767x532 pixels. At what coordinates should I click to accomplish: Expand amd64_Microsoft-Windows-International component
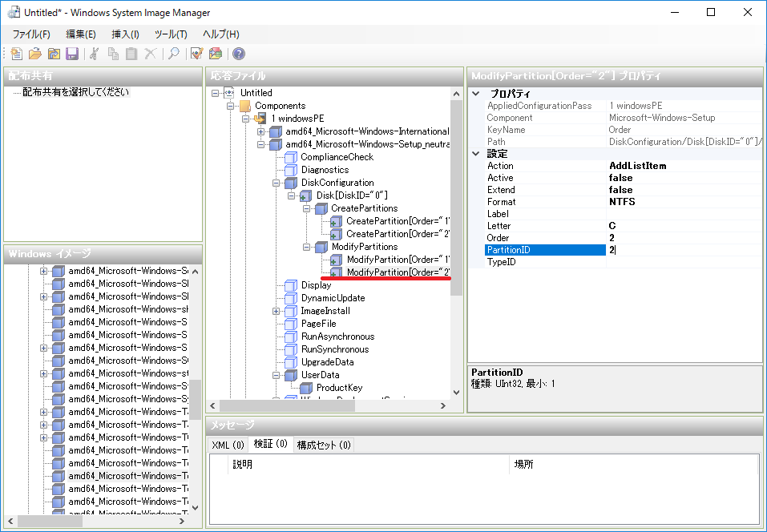(260, 131)
